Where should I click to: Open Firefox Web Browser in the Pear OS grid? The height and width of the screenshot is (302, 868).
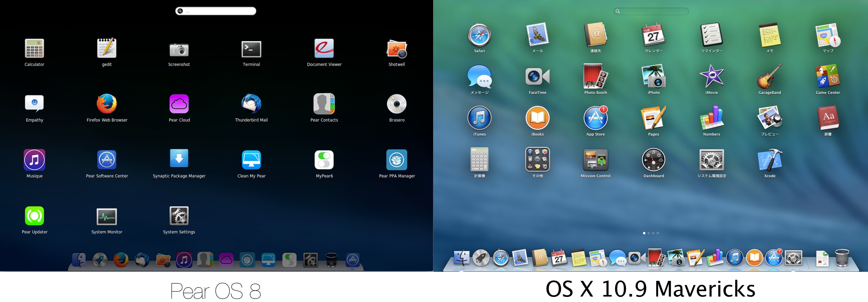coord(107,104)
